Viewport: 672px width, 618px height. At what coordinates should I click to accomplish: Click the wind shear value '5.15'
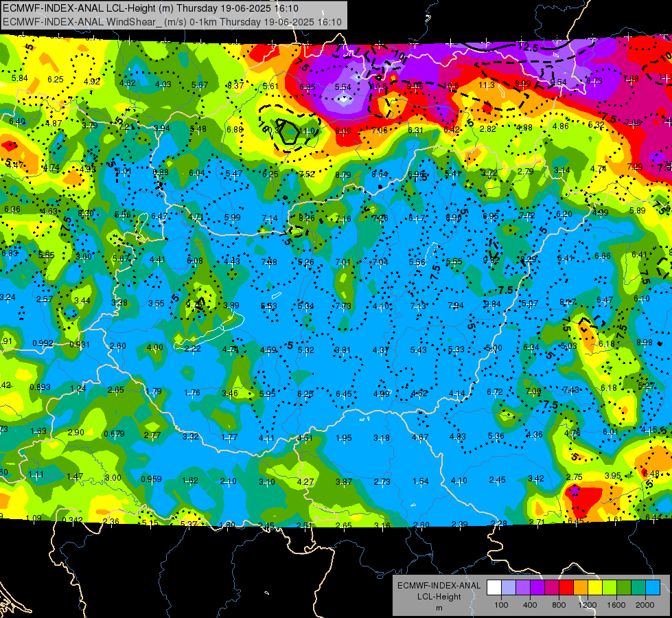coord(150,523)
